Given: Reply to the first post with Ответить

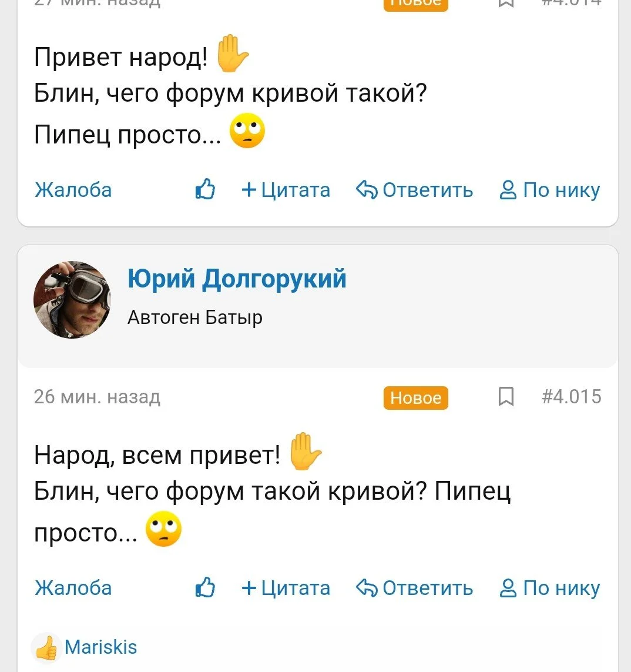Looking at the screenshot, I should (x=415, y=190).
